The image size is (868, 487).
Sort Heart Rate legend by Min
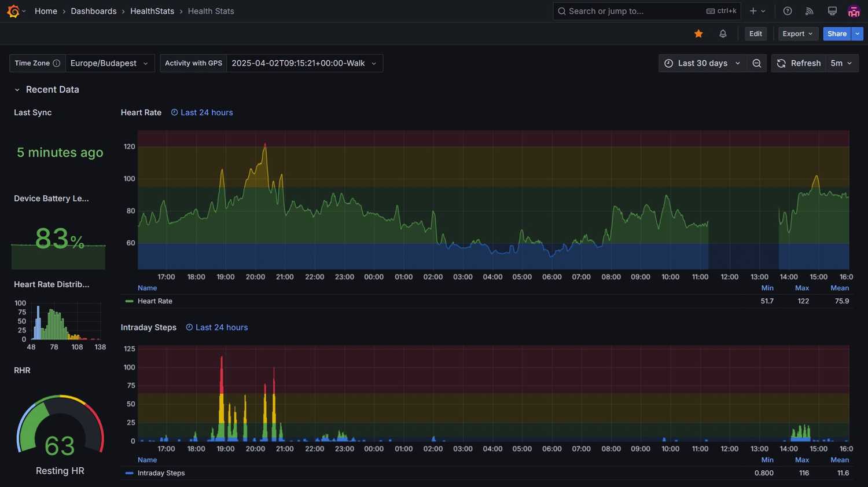point(767,288)
